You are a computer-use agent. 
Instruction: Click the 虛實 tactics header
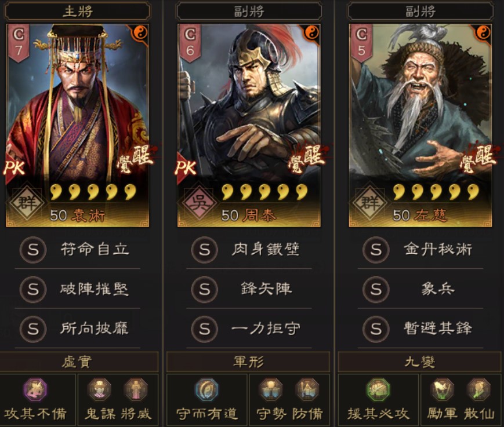[x=78, y=362]
